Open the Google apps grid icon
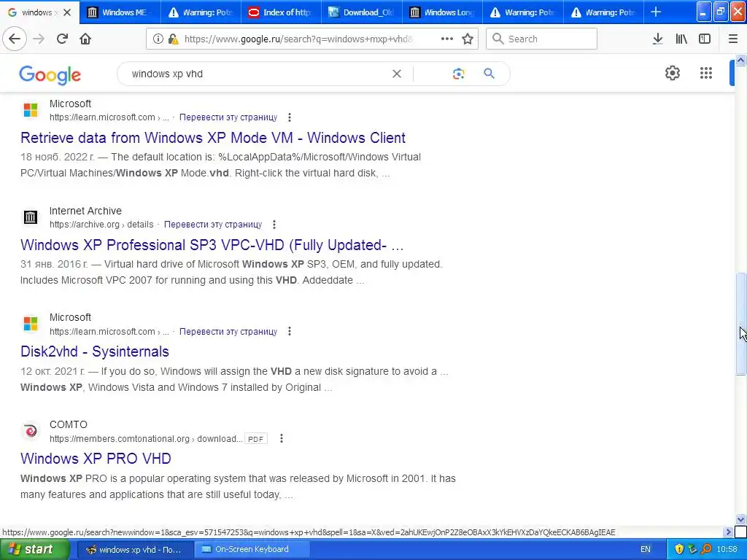Viewport: 747px width, 560px height. click(706, 73)
